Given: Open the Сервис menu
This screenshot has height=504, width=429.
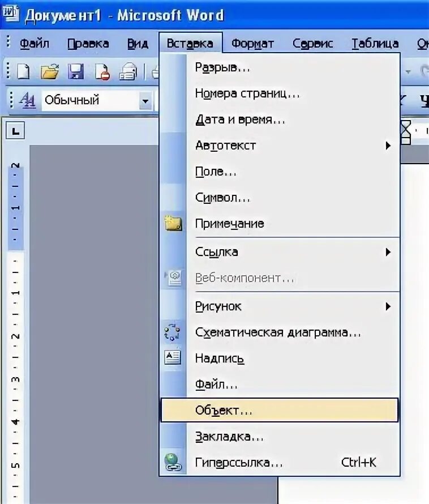Looking at the screenshot, I should (312, 44).
